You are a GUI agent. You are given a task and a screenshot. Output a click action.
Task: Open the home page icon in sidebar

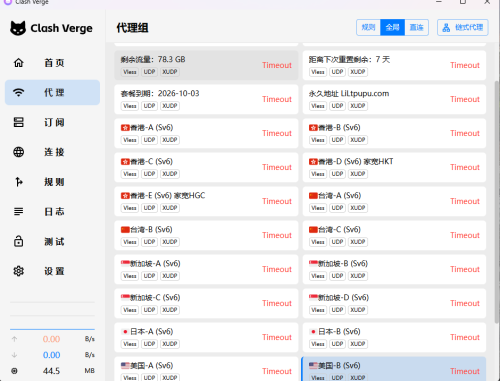point(19,63)
